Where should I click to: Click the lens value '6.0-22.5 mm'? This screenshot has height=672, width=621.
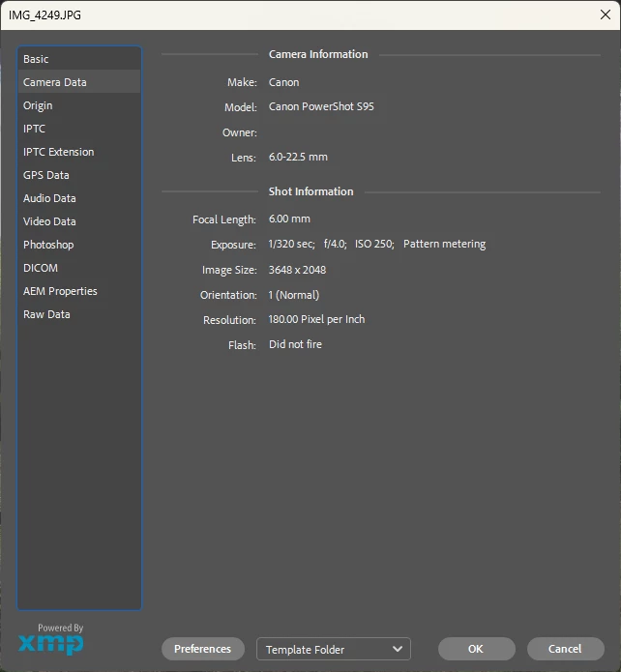click(298, 157)
